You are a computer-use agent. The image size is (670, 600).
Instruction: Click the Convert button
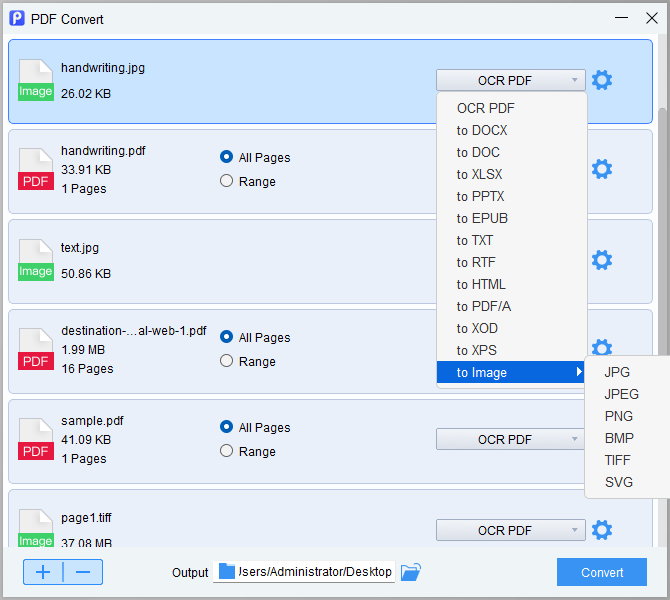click(x=602, y=572)
